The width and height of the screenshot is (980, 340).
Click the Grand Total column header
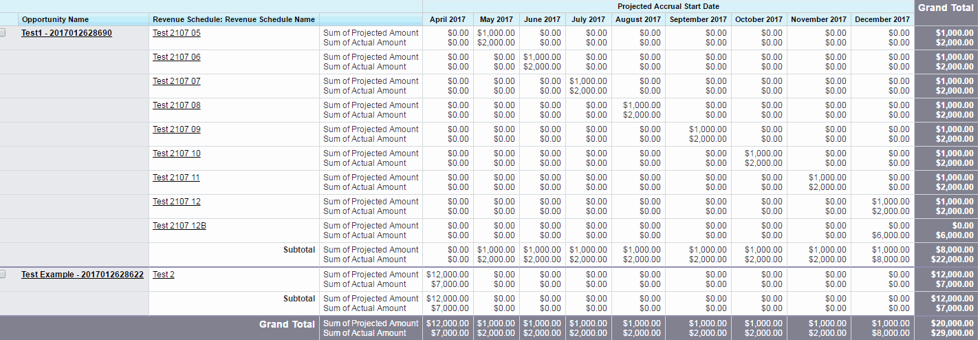click(x=946, y=8)
